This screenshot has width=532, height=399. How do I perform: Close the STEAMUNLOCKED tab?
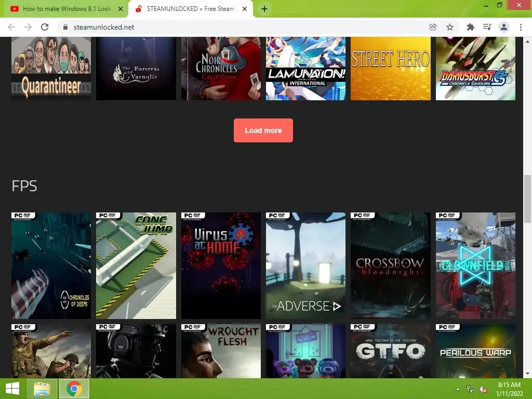pyautogui.click(x=245, y=9)
